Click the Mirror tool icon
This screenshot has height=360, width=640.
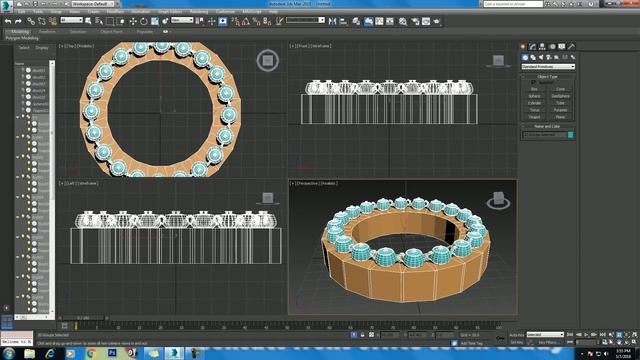click(x=333, y=21)
